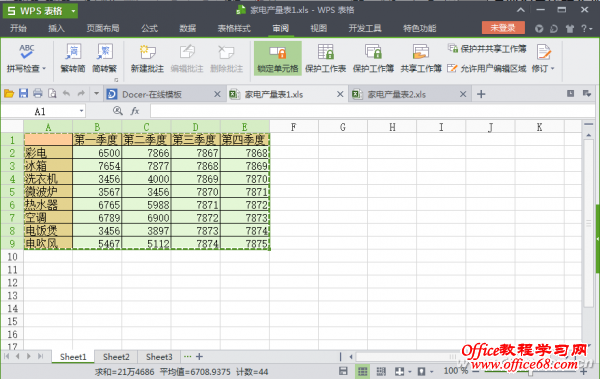This screenshot has width=600, height=379.
Task: Switch to the 开发工具 ribbon tab
Action: (x=365, y=28)
